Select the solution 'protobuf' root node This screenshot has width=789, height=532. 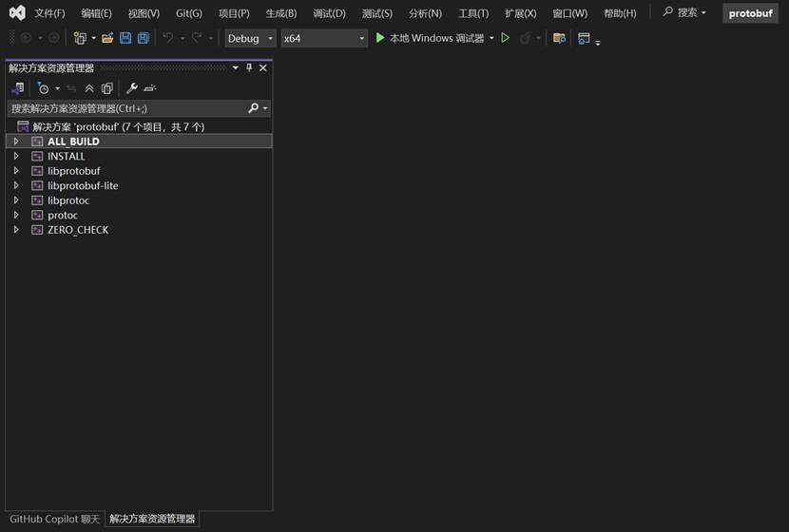click(140, 126)
